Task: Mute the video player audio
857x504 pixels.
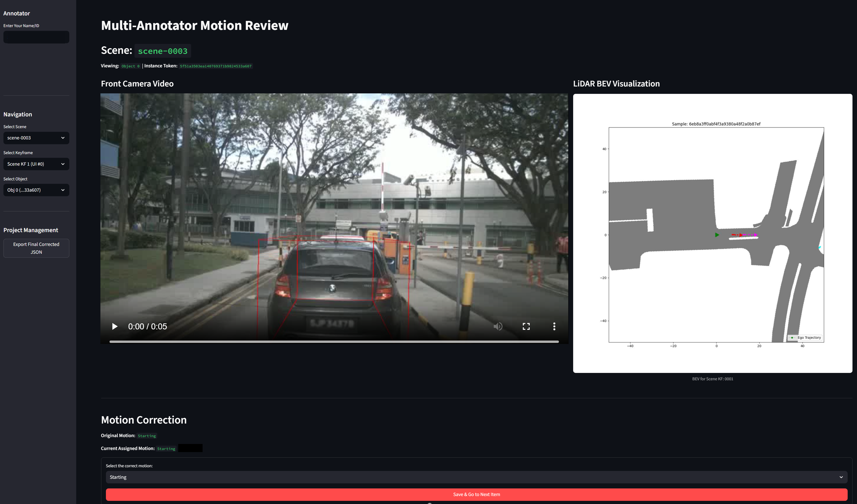Action: point(498,326)
